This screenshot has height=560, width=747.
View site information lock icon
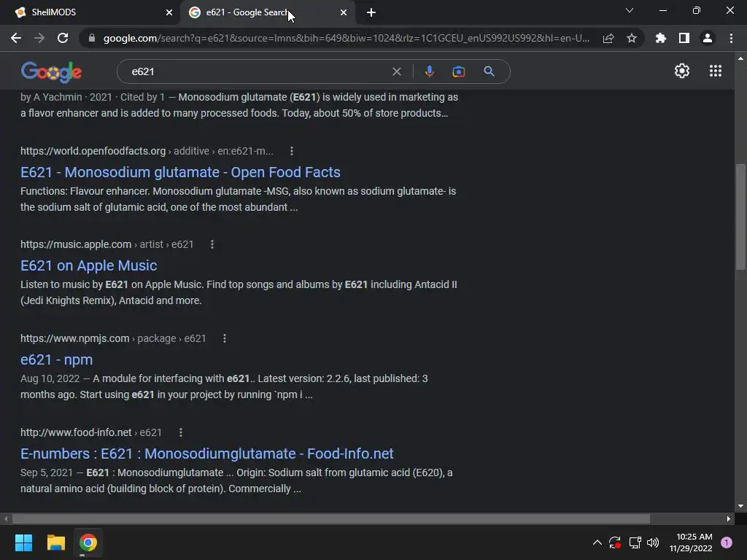tap(92, 38)
